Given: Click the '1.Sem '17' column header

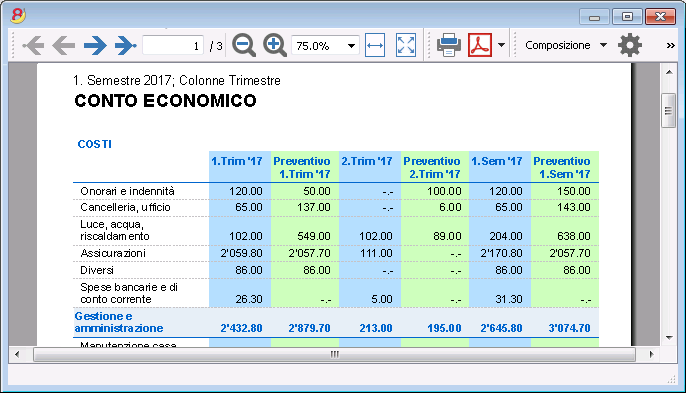Looking at the screenshot, I should pos(497,161).
